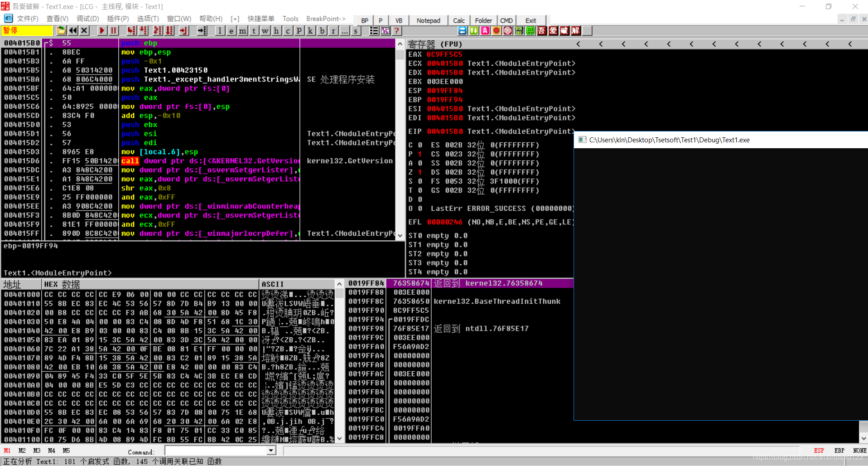This screenshot has width=868, height=466.
Task: Click the Exit button
Action: click(x=531, y=20)
